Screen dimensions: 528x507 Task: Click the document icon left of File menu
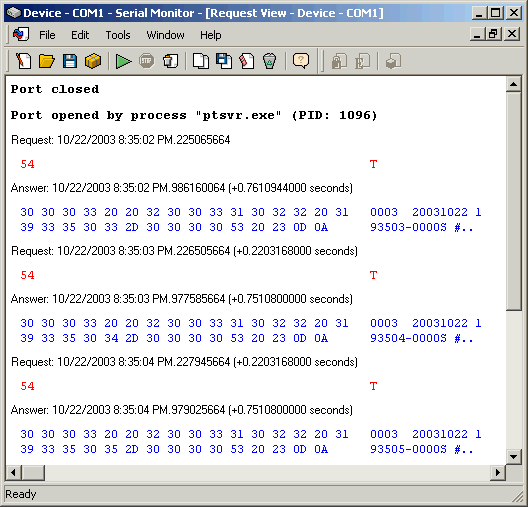pyautogui.click(x=21, y=34)
